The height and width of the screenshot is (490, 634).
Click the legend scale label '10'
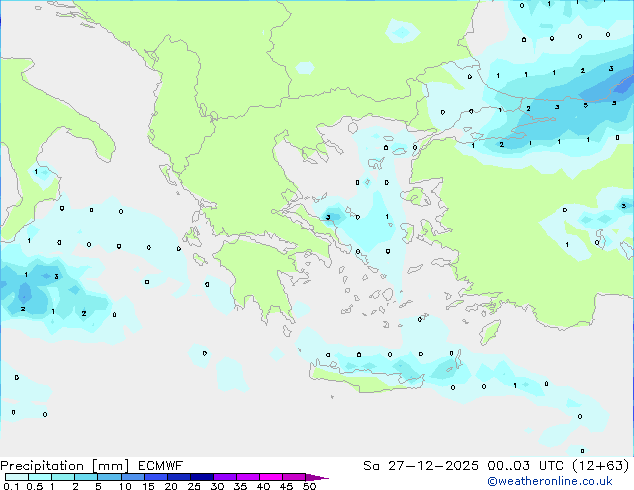[x=125, y=486]
